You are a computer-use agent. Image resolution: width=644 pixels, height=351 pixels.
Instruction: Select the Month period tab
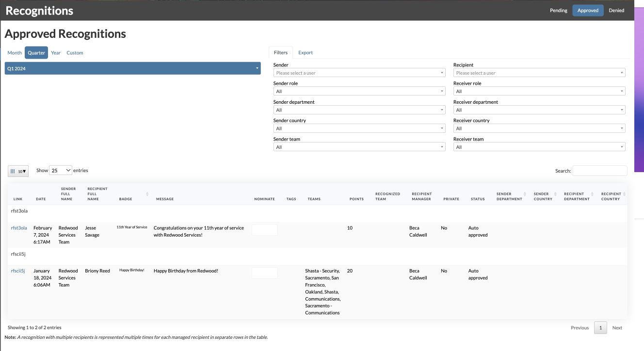15,52
